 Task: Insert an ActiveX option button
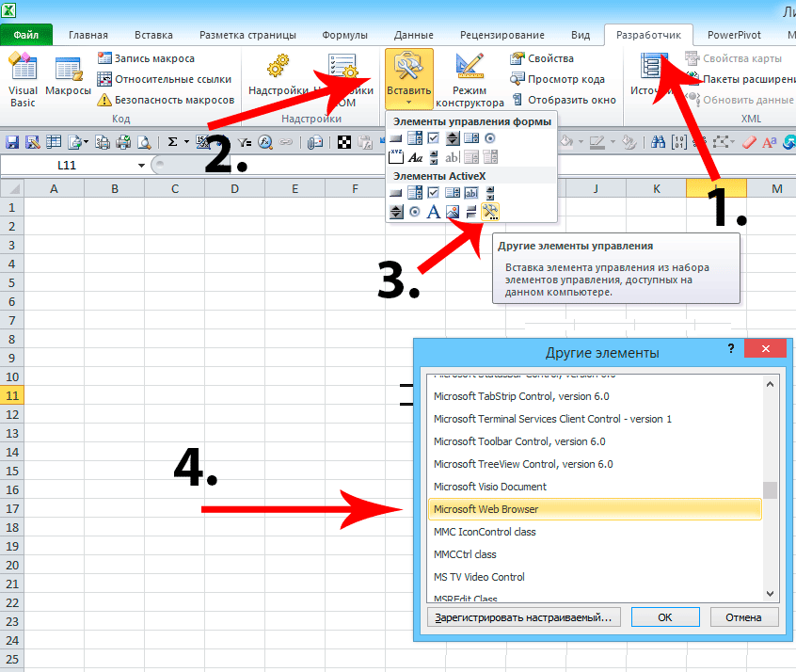[x=415, y=212]
